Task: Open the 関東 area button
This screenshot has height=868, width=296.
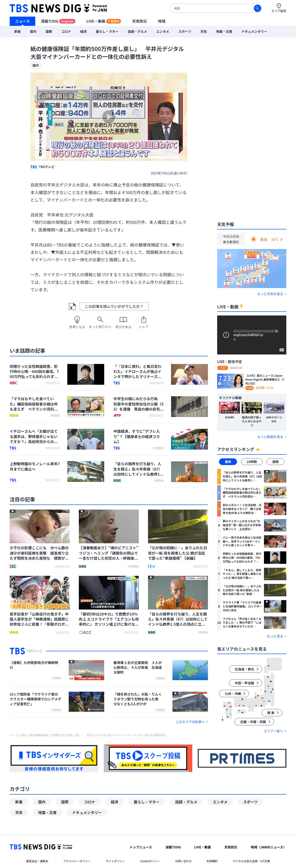Action: pos(272,713)
